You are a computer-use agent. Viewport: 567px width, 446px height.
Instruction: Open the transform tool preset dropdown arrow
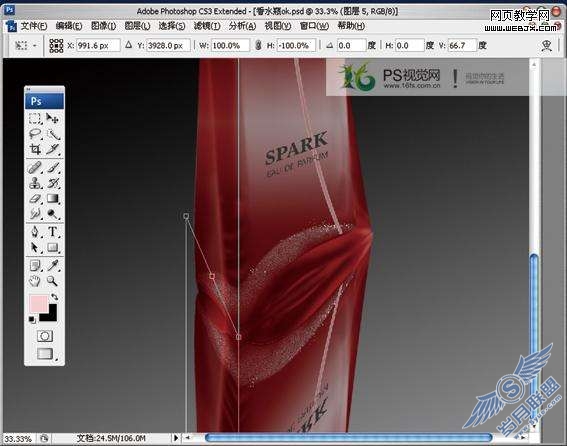tap(35, 46)
